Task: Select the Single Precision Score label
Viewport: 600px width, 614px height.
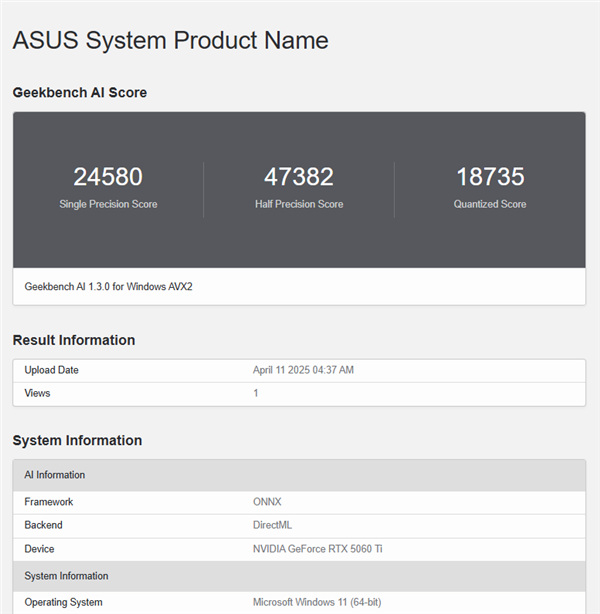Action: click(x=108, y=204)
